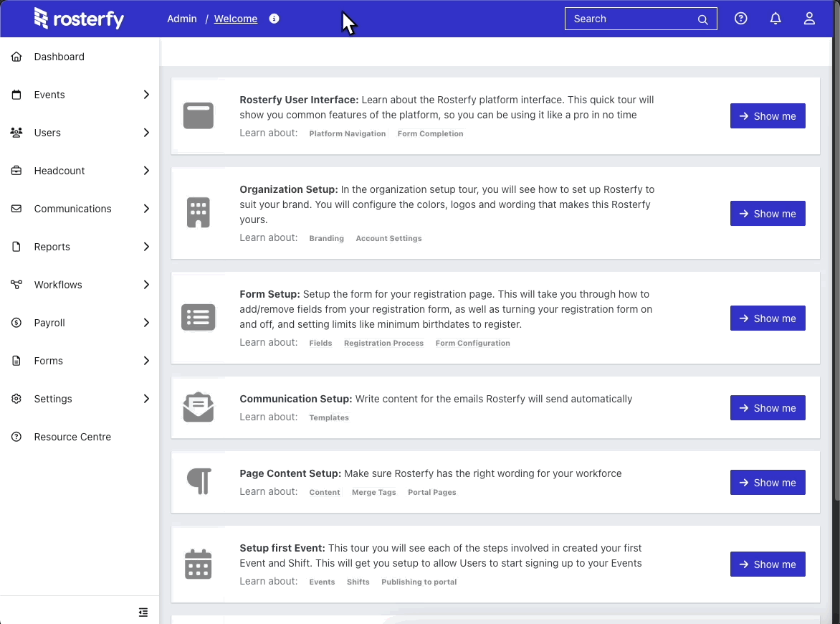The image size is (840, 624).
Task: Show me the Setup first Event tour
Action: 767,564
